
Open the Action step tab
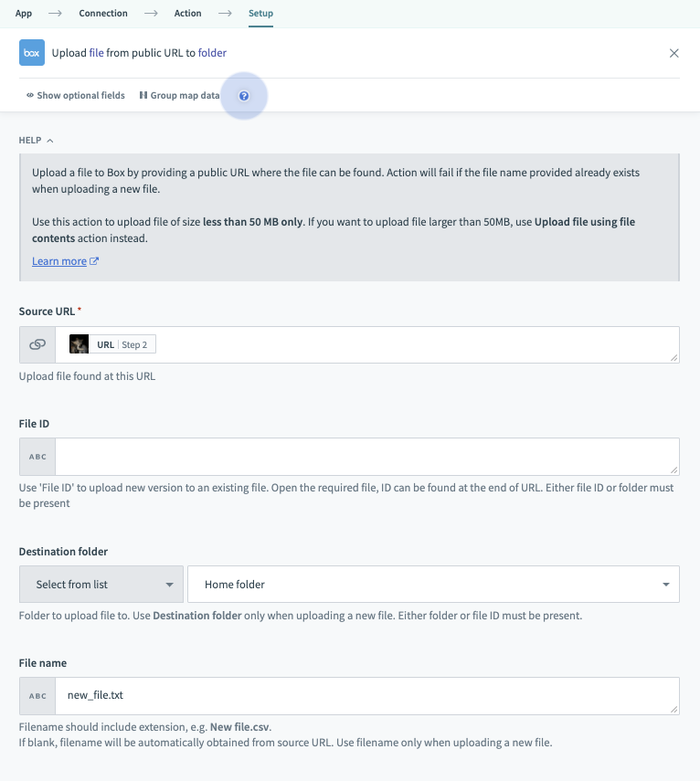point(188,14)
